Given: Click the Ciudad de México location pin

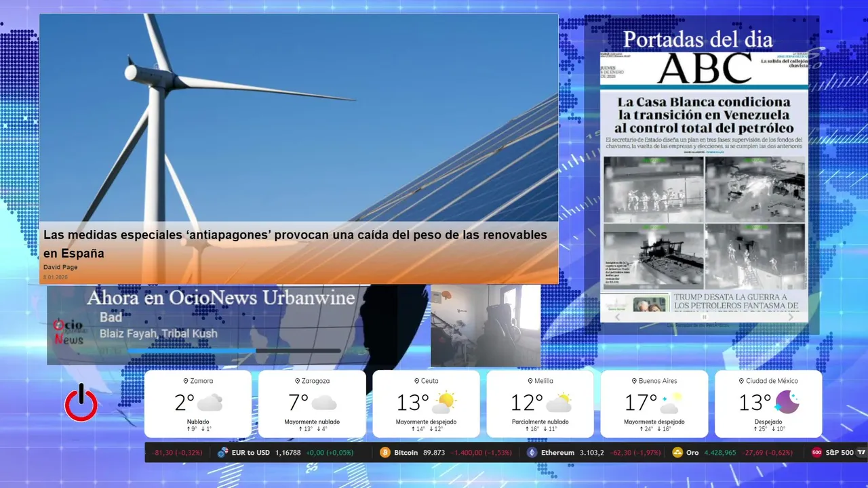Looking at the screenshot, I should (x=741, y=381).
